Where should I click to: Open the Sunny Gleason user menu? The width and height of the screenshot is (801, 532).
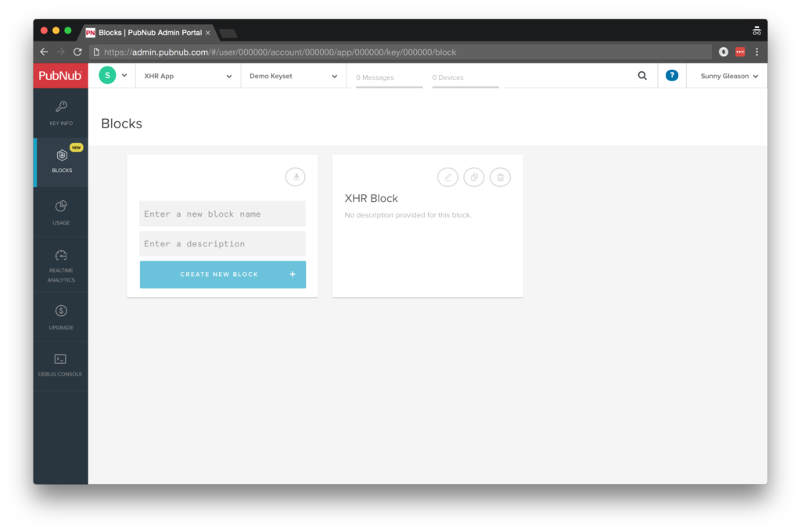click(x=728, y=77)
